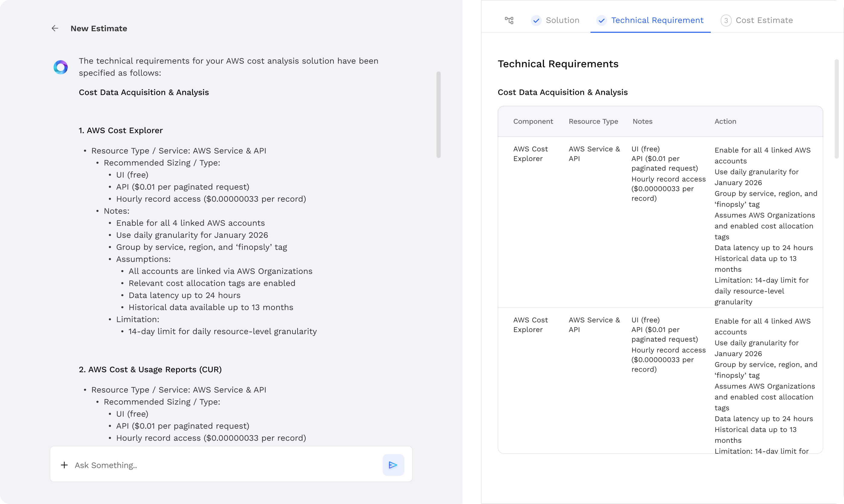844x504 pixels.
Task: Click the Resource Type column header
Action: [x=593, y=122]
